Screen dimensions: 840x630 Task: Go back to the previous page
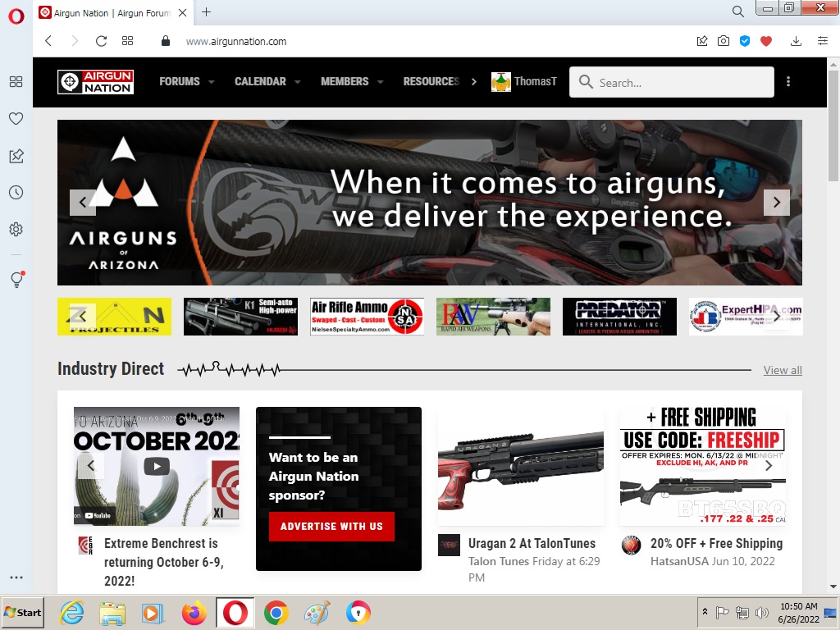tap(48, 41)
